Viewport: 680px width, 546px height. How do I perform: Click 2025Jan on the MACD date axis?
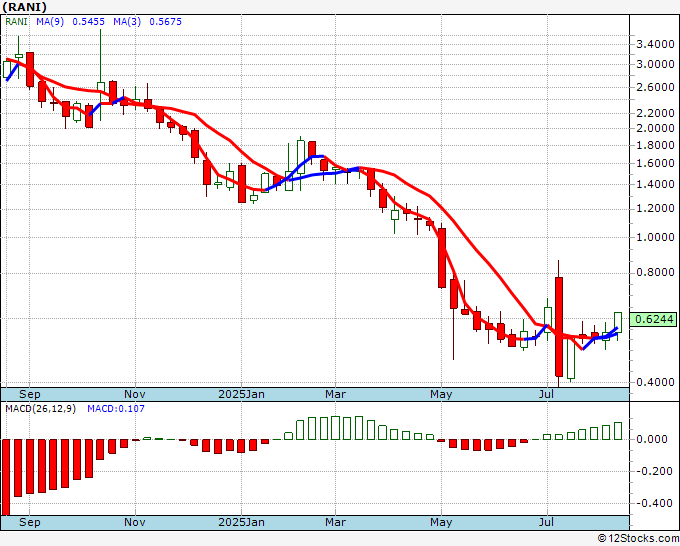[241, 522]
